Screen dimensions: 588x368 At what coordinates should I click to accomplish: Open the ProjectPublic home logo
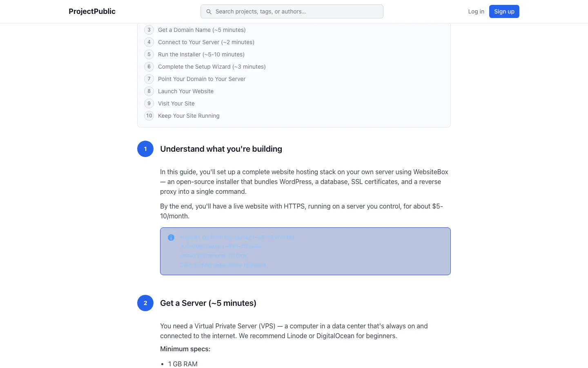pos(92,11)
